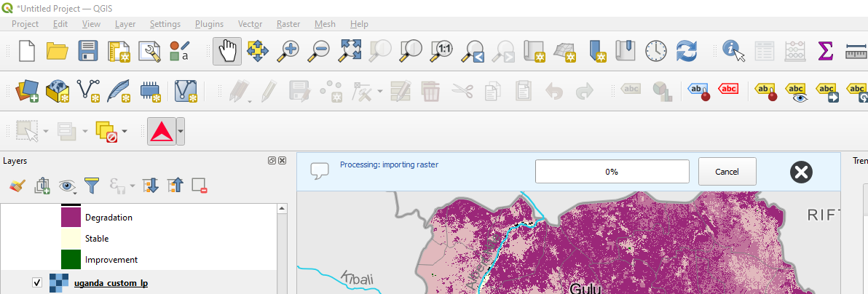Open the Deselect Features dropdown arrow

pos(125,132)
